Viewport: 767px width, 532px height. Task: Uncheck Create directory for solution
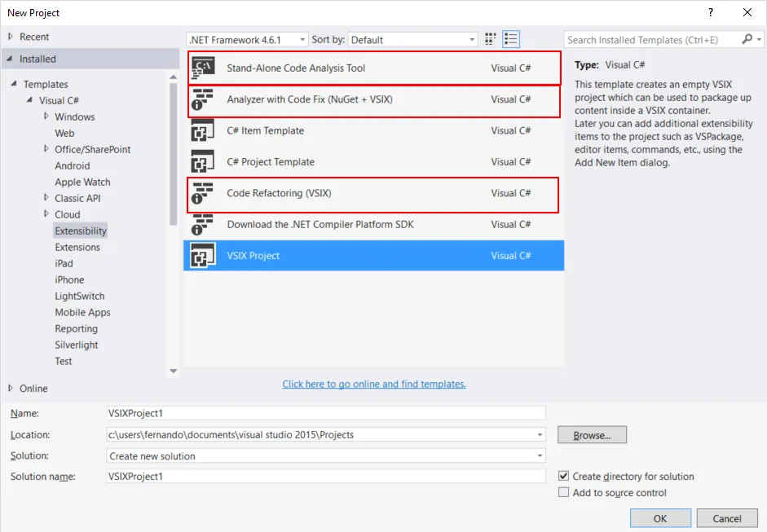564,476
